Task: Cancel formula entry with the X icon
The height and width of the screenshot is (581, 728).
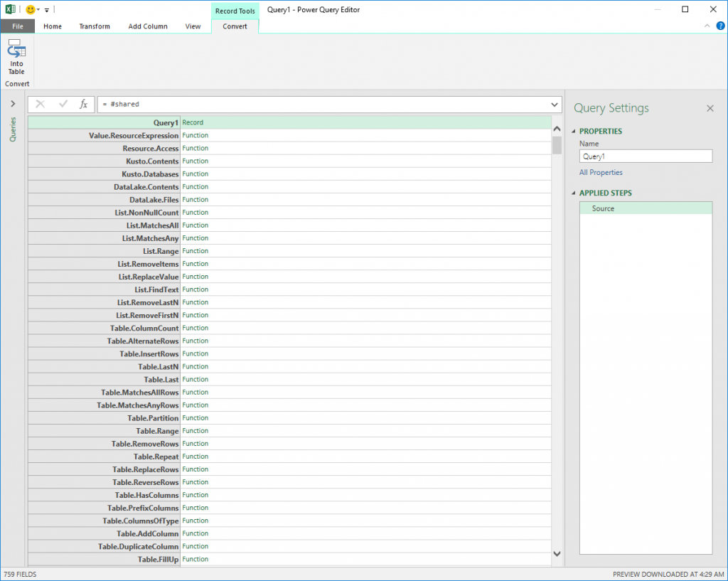Action: click(41, 104)
